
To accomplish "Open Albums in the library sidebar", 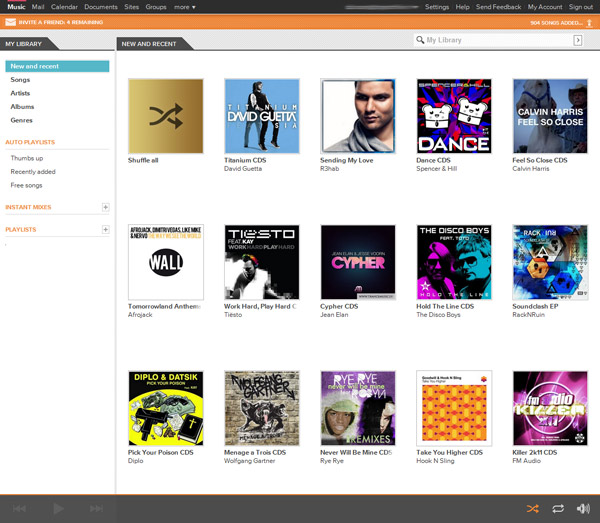I will [x=22, y=106].
